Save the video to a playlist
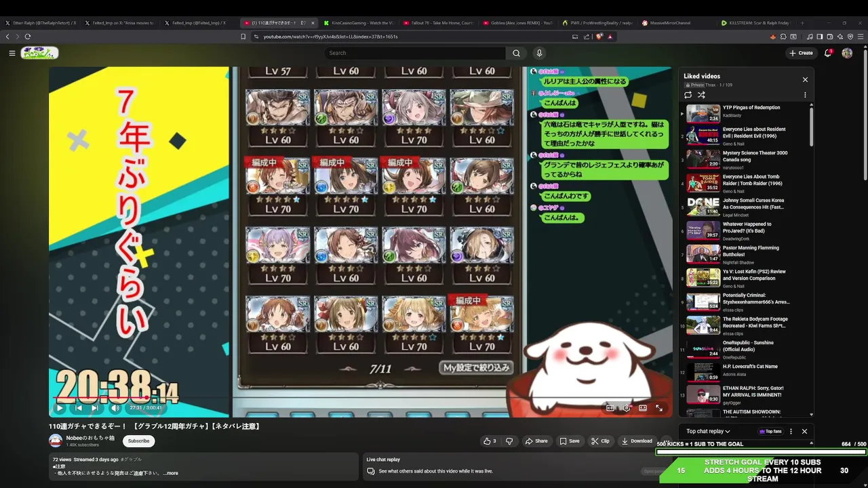868x488 pixels. click(570, 441)
